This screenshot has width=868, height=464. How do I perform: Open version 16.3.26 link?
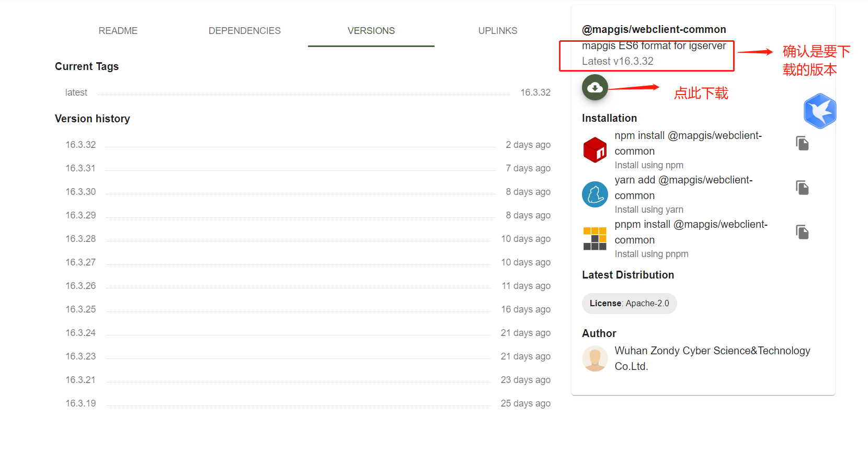81,286
